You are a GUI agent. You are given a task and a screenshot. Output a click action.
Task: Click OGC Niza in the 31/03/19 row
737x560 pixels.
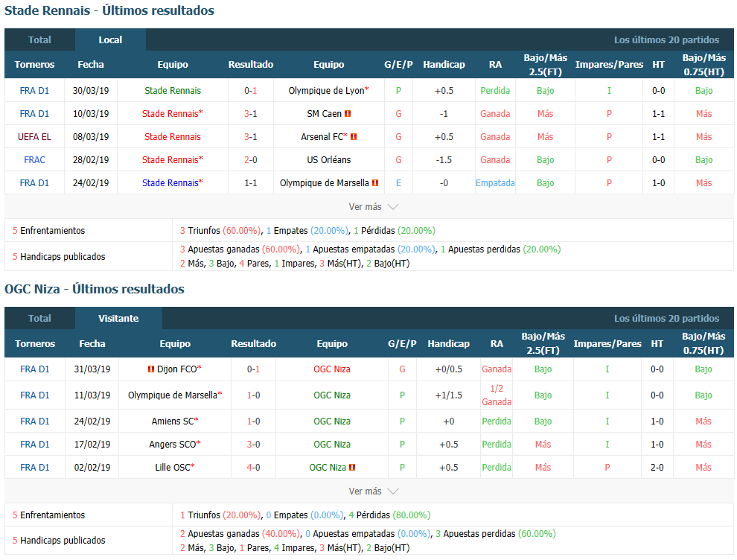point(332,369)
